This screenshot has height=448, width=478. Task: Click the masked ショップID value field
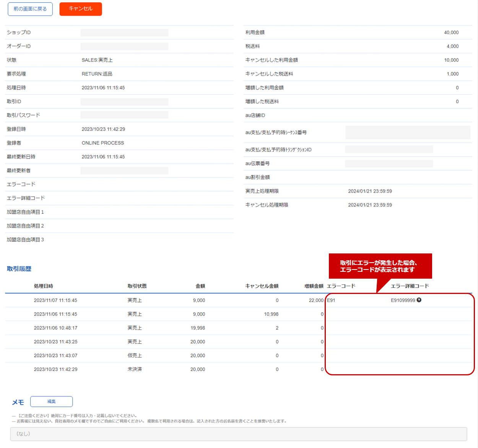(x=124, y=32)
